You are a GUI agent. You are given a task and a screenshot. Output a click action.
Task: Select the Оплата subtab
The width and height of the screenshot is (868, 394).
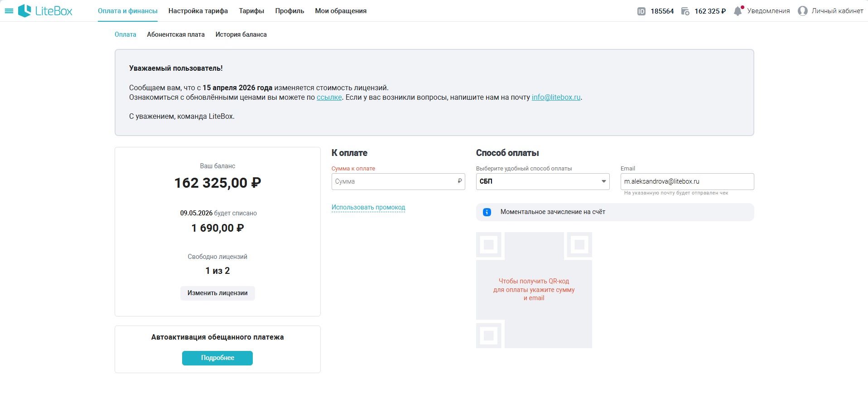point(125,34)
